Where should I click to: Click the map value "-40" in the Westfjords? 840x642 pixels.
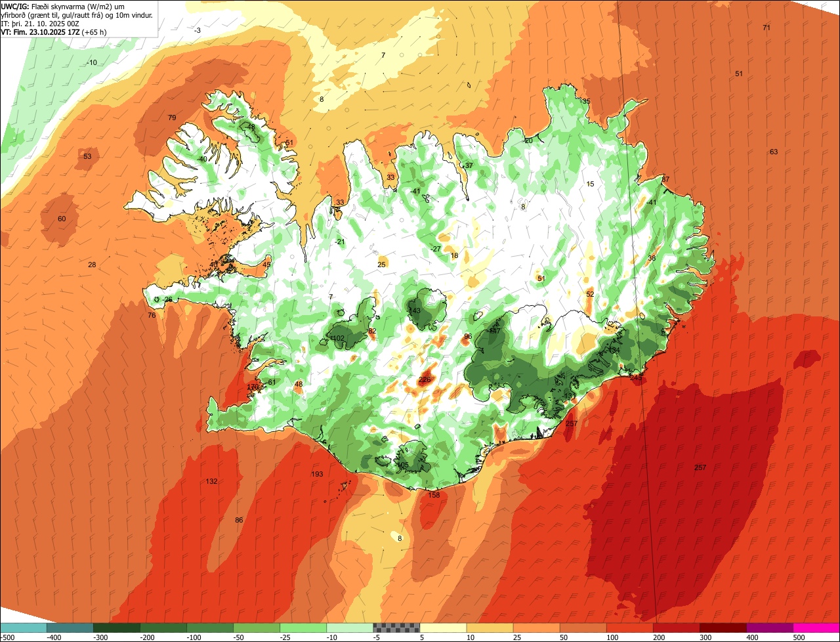[x=201, y=160]
